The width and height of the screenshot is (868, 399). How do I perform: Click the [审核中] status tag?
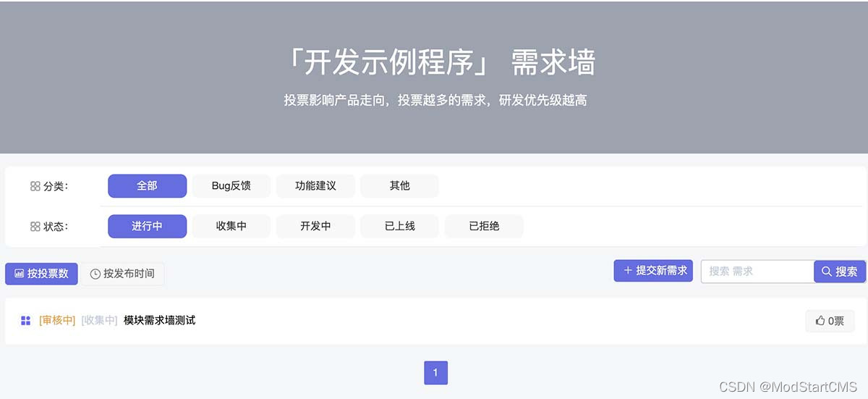(x=57, y=320)
